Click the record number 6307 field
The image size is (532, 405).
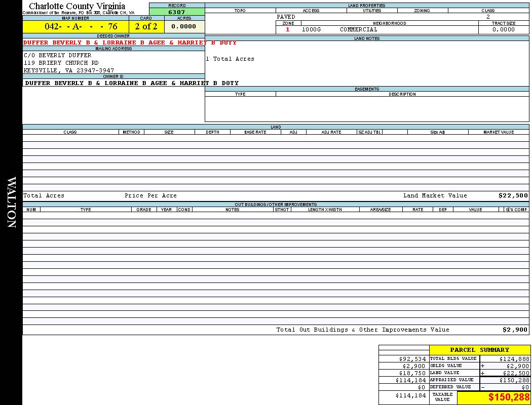(x=177, y=12)
